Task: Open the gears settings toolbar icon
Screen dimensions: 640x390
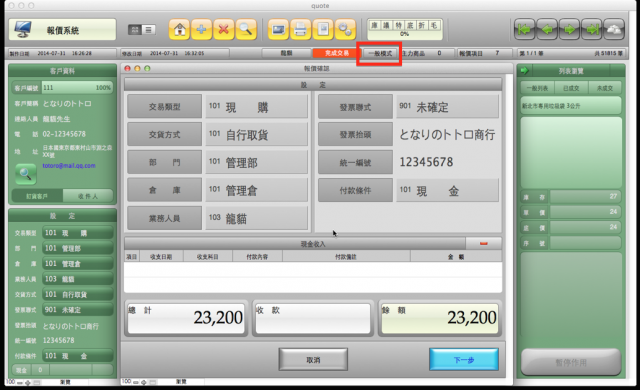Action: pos(345,30)
